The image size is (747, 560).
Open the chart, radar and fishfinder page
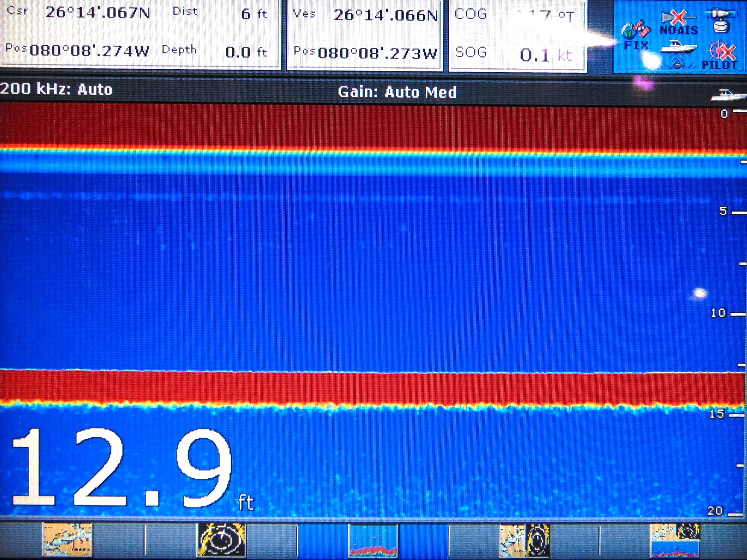[x=675, y=540]
